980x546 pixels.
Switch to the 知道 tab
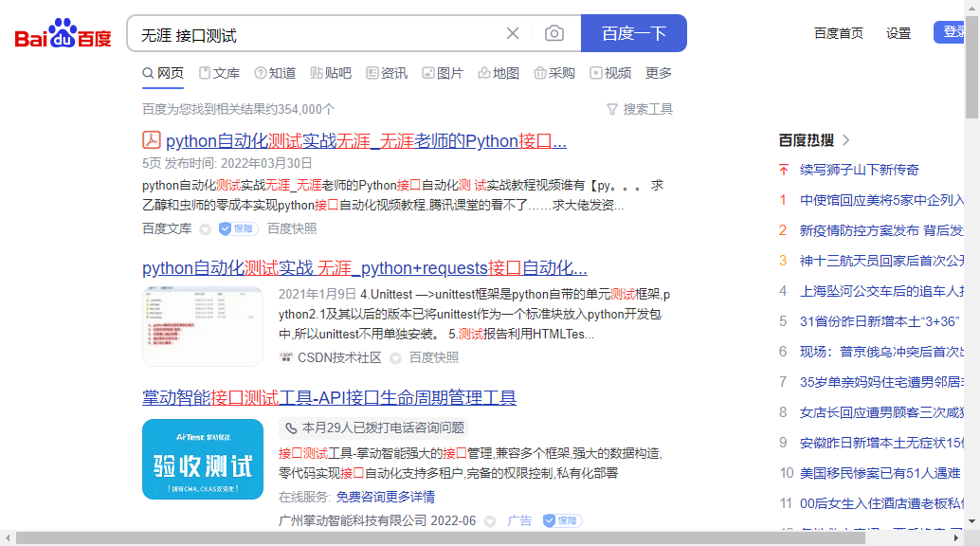pos(275,73)
